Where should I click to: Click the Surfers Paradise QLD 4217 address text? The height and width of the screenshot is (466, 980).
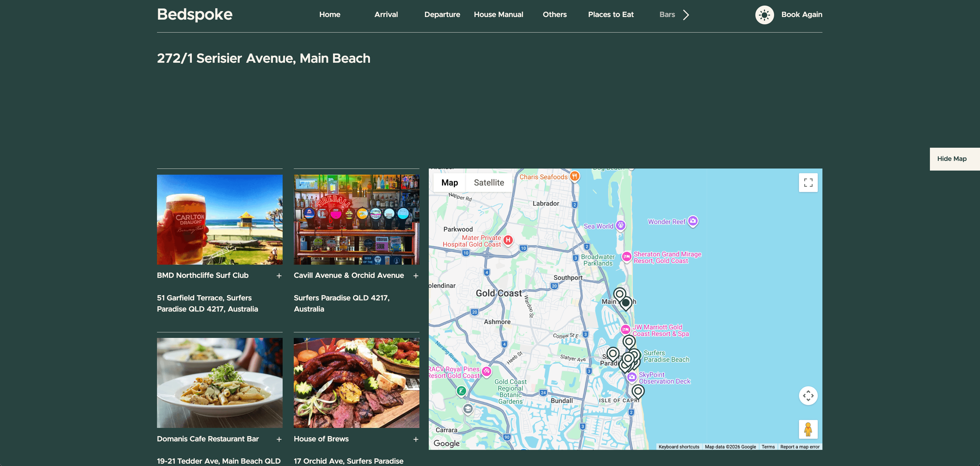(342, 303)
